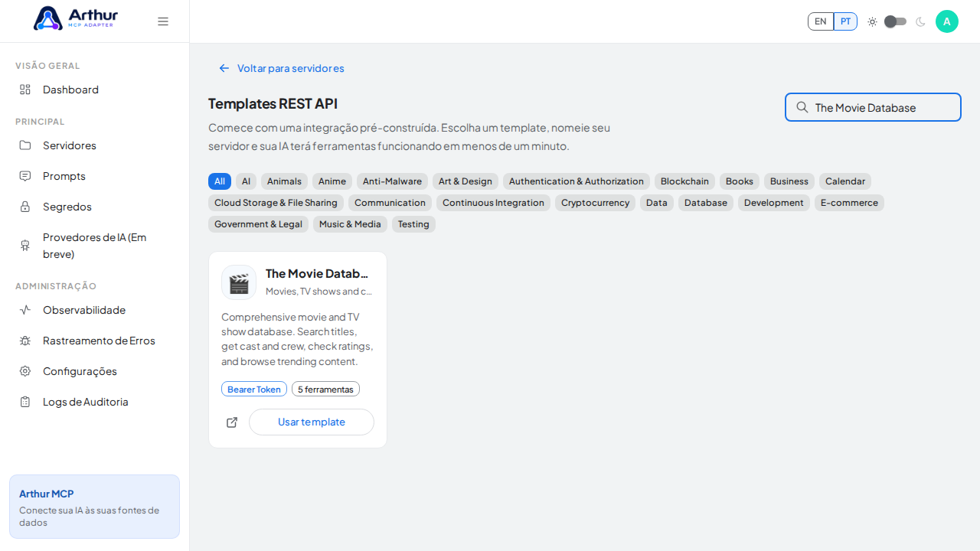Select the All category filter
This screenshot has width=980, height=551.
(x=220, y=181)
